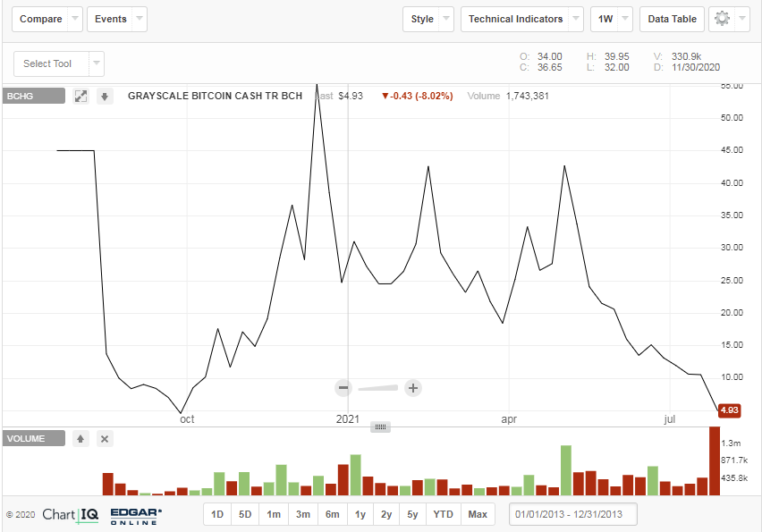Click the down arrow icon next to BCHG
The height and width of the screenshot is (532, 762).
click(105, 97)
